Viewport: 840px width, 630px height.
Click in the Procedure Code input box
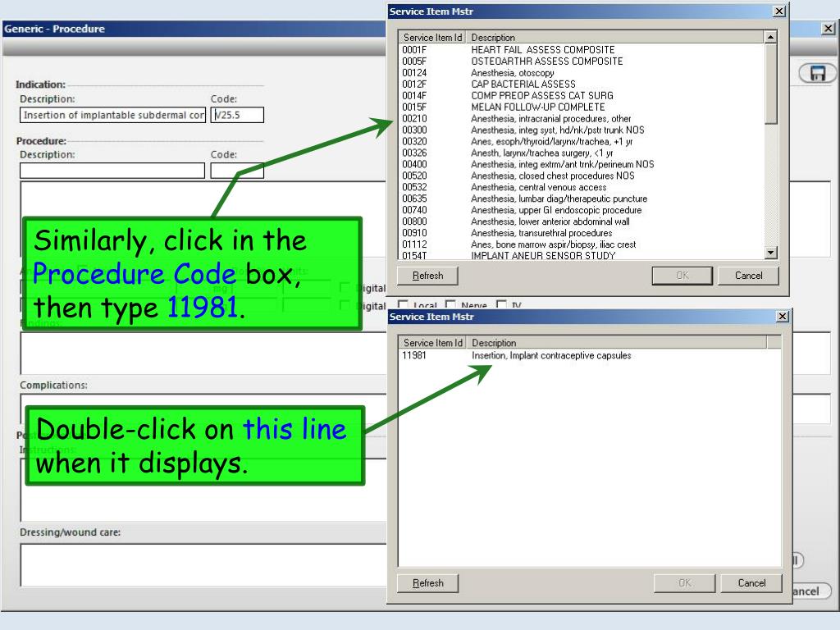click(237, 171)
